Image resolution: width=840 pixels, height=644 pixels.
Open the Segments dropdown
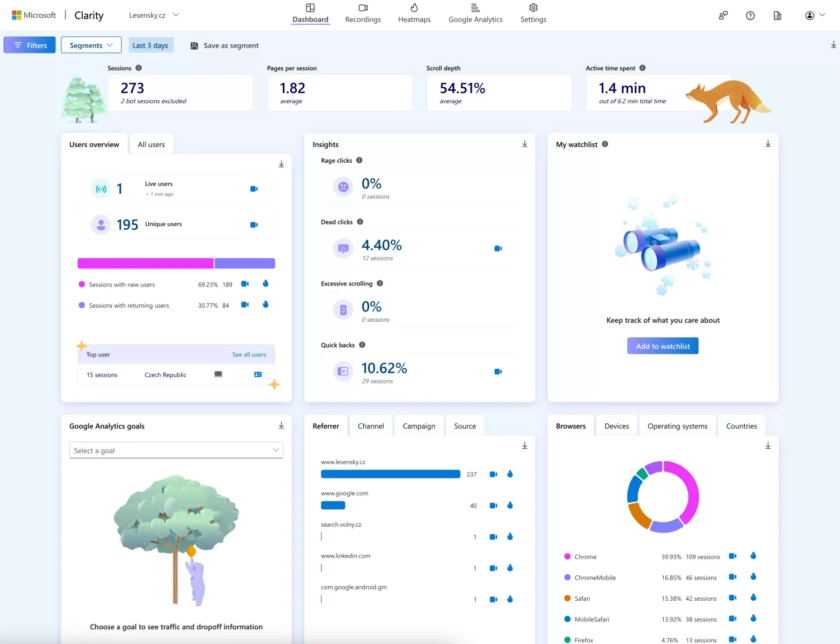pos(91,45)
